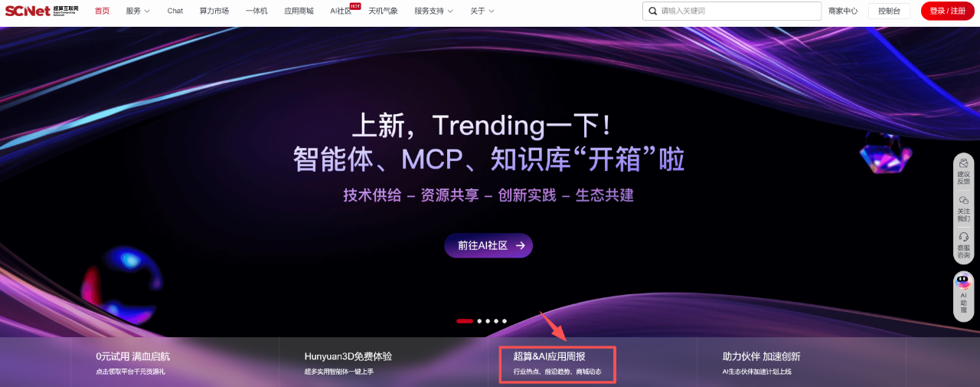Expand the 服务 dropdown menu

pos(138,11)
